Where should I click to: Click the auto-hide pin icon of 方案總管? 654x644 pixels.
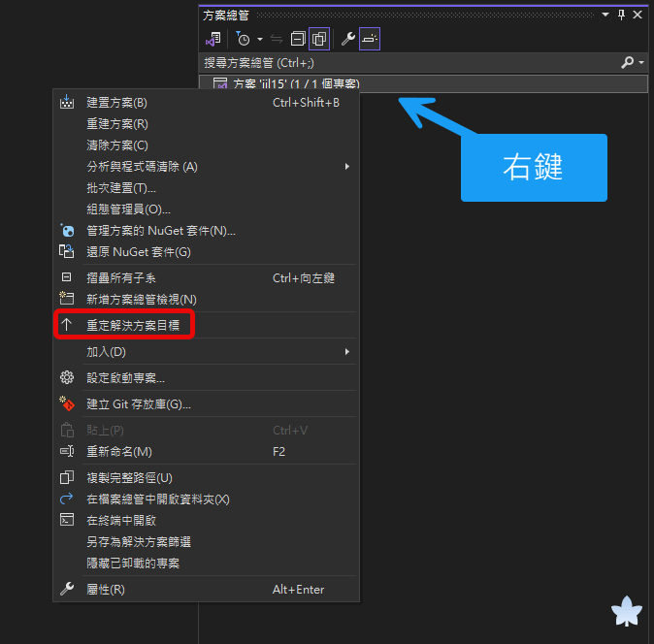point(621,15)
